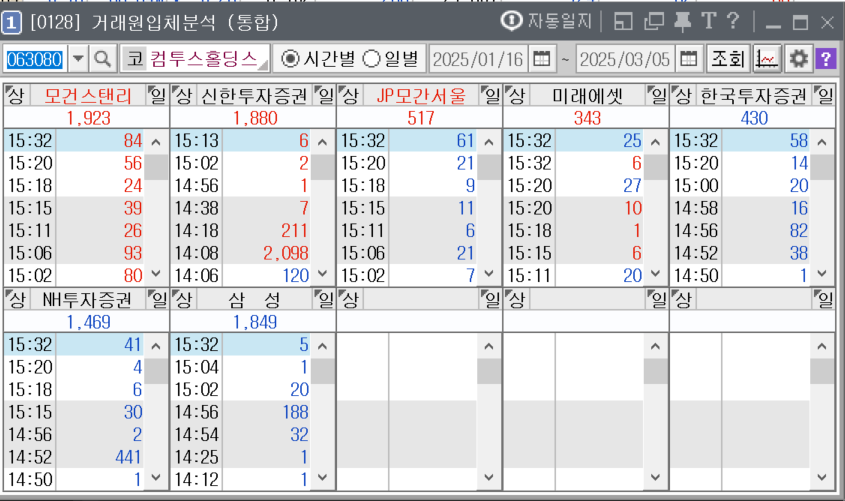Click the purple help question icon
The width and height of the screenshot is (845, 501).
[x=825, y=59]
